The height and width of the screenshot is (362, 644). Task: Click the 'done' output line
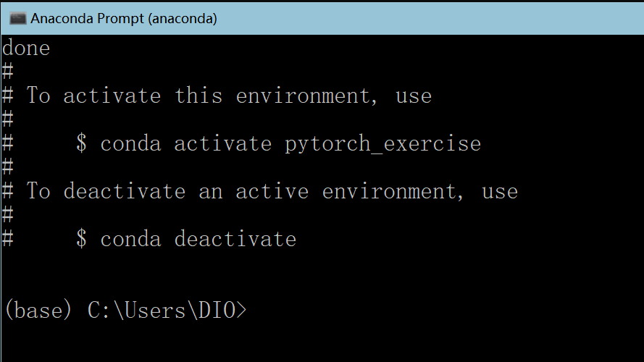click(26, 49)
